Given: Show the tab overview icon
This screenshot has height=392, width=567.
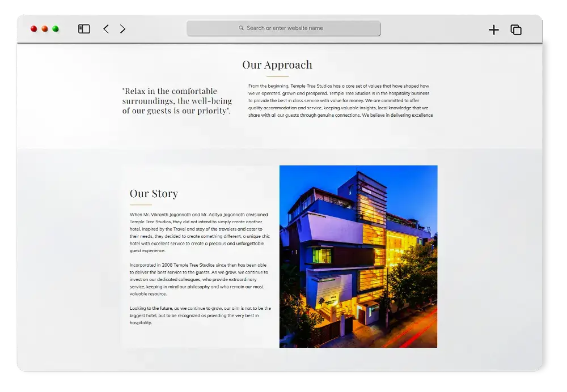Looking at the screenshot, I should pyautogui.click(x=516, y=29).
